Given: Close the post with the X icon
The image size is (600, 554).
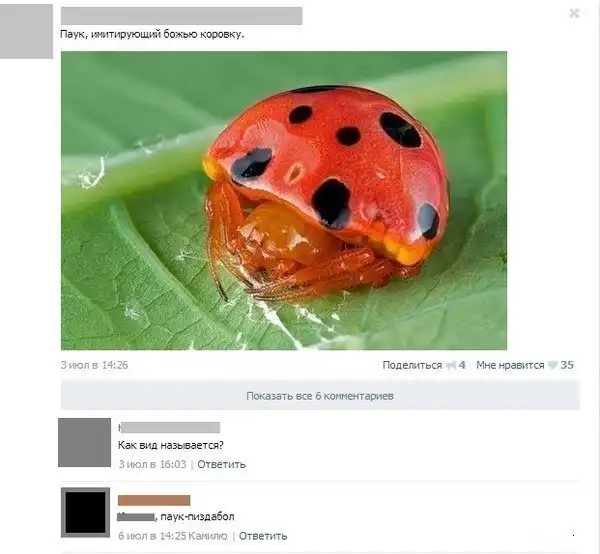Looking at the screenshot, I should [574, 14].
